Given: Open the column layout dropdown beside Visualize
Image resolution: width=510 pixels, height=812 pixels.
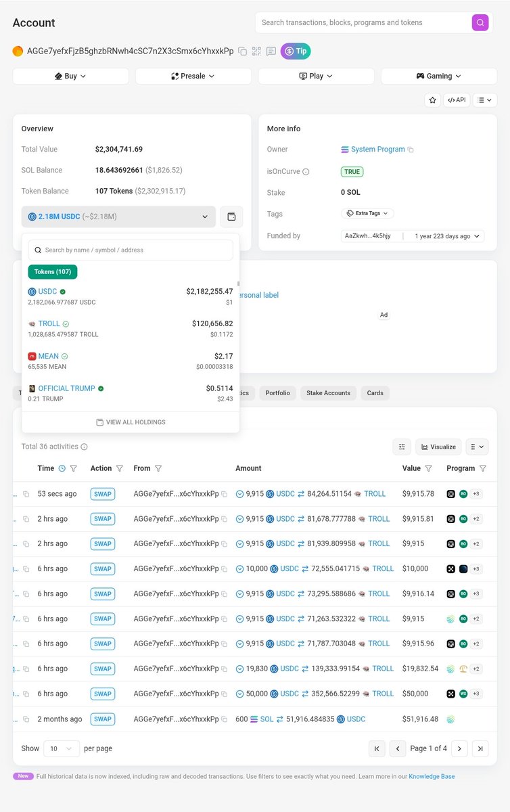Looking at the screenshot, I should [477, 447].
